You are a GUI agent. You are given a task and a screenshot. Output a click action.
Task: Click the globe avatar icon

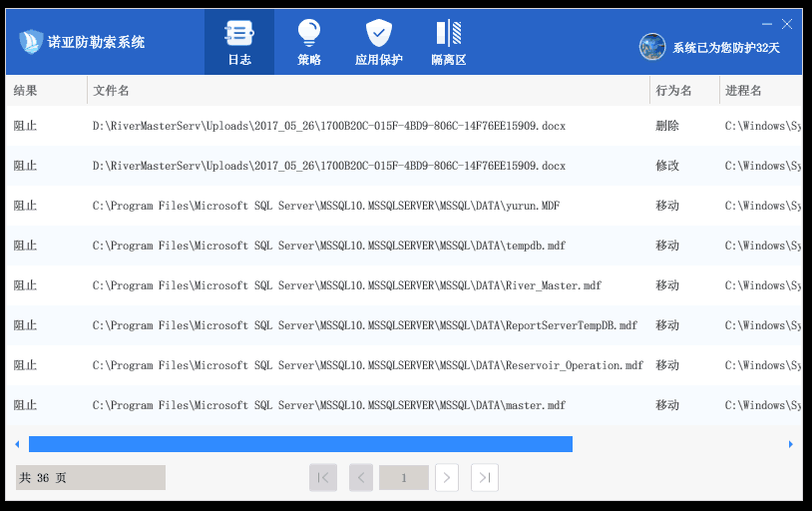click(652, 47)
